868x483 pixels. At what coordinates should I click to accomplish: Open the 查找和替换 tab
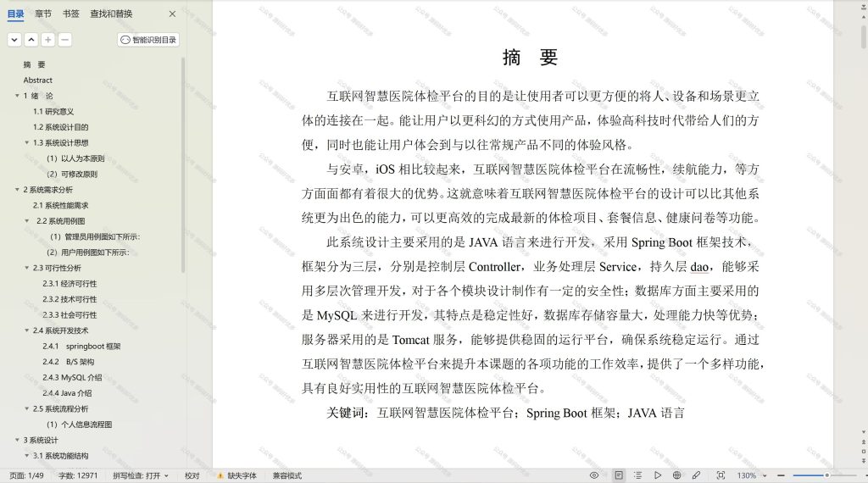(x=111, y=14)
